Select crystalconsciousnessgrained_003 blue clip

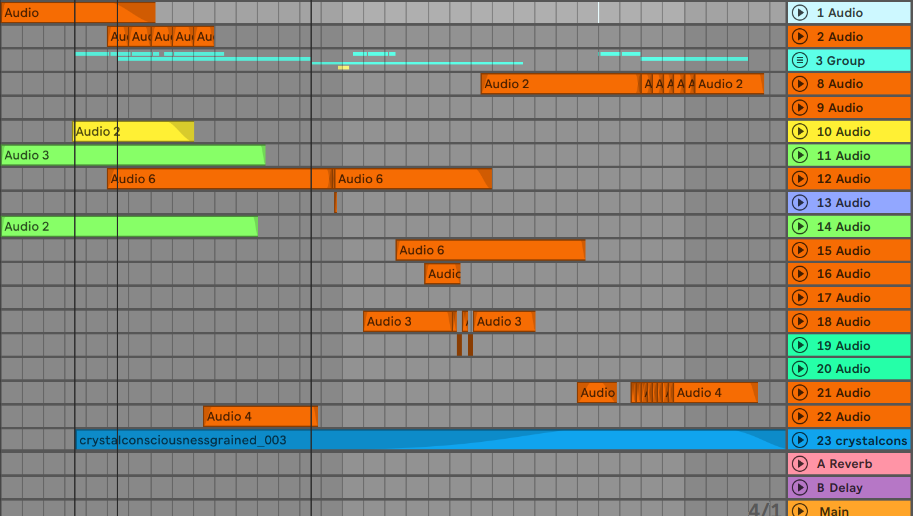(x=431, y=440)
